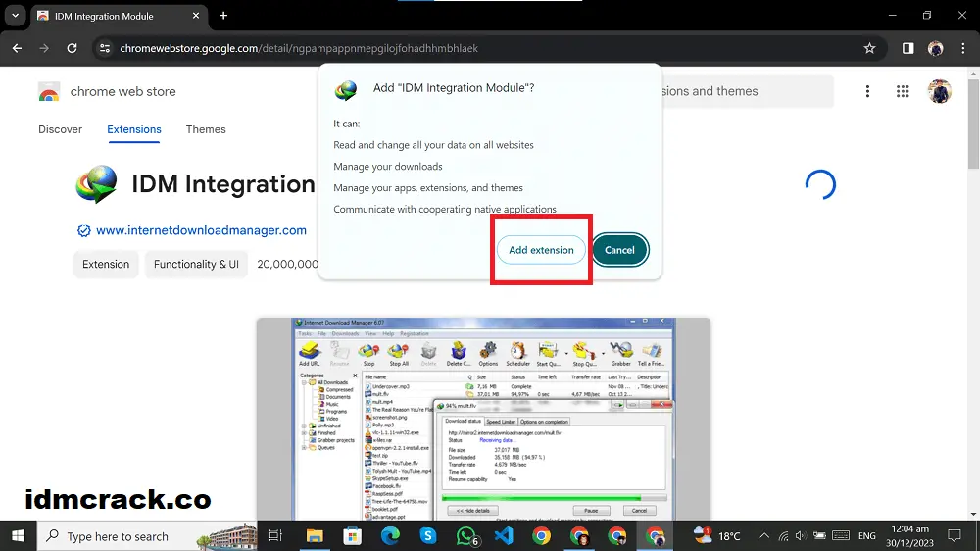Open the touch keyboard icon in the tray
Image resolution: width=980 pixels, height=551 pixels.
click(841, 536)
